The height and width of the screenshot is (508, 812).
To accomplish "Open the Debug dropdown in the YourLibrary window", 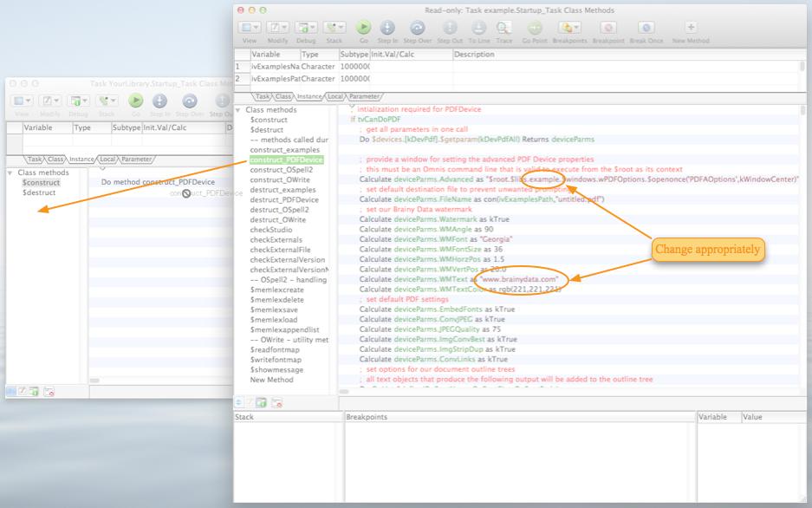I will 78,101.
